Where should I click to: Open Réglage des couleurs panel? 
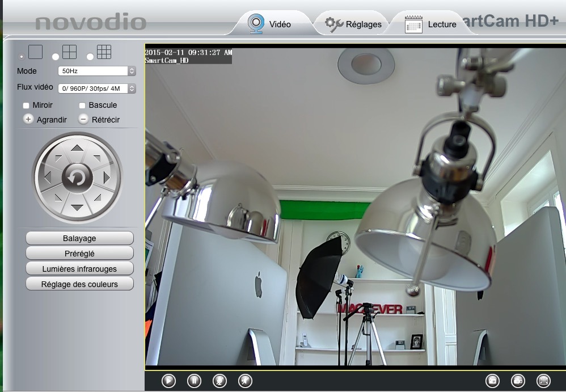[x=80, y=284]
